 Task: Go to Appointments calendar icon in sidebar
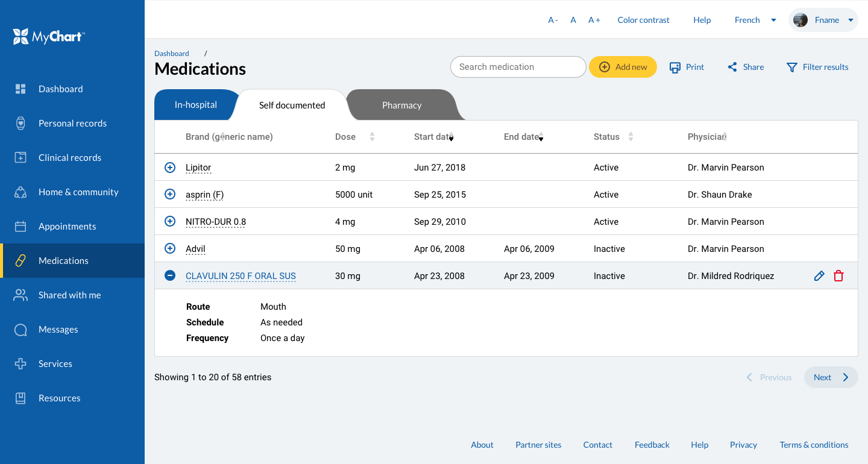tap(20, 227)
